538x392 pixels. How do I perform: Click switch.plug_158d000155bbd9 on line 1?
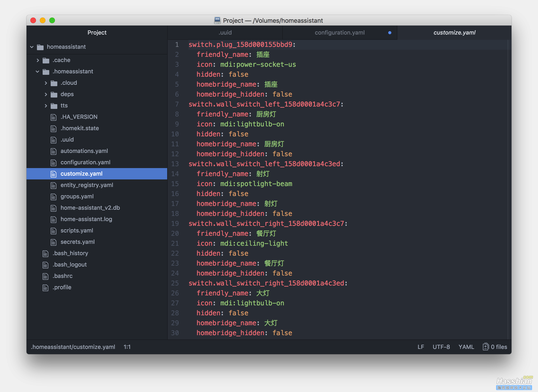[240, 45]
